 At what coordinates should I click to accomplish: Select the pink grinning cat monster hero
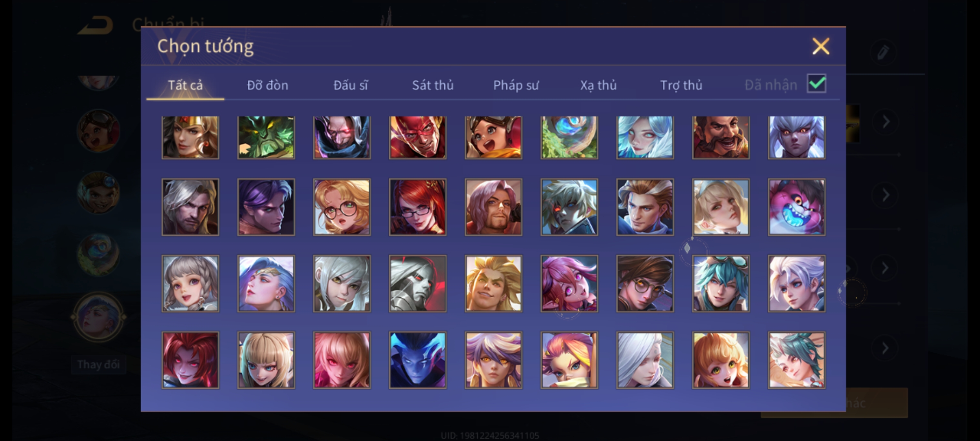[x=796, y=207]
